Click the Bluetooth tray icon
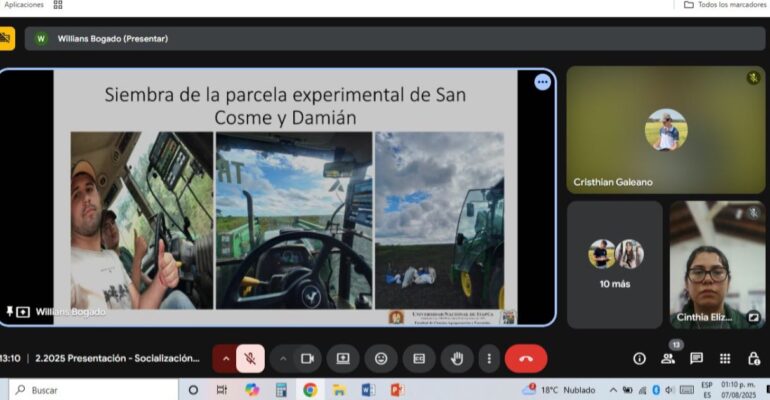 coord(656,390)
